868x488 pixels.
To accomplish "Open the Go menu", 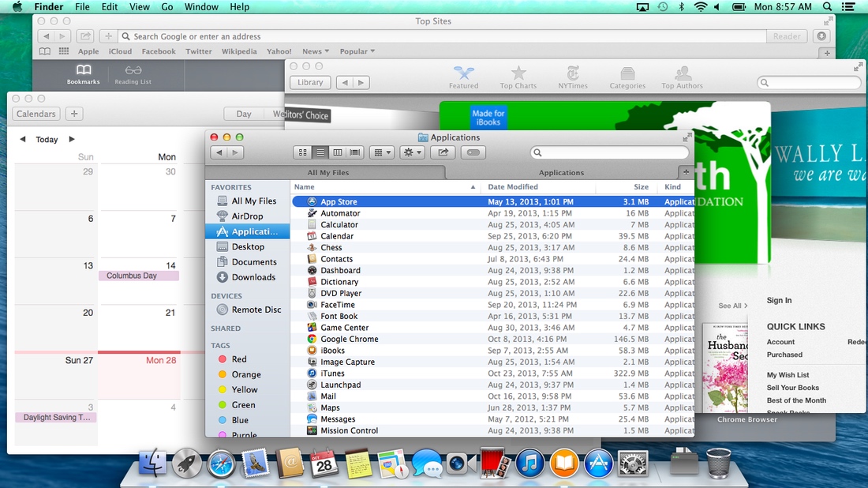I will 167,6.
